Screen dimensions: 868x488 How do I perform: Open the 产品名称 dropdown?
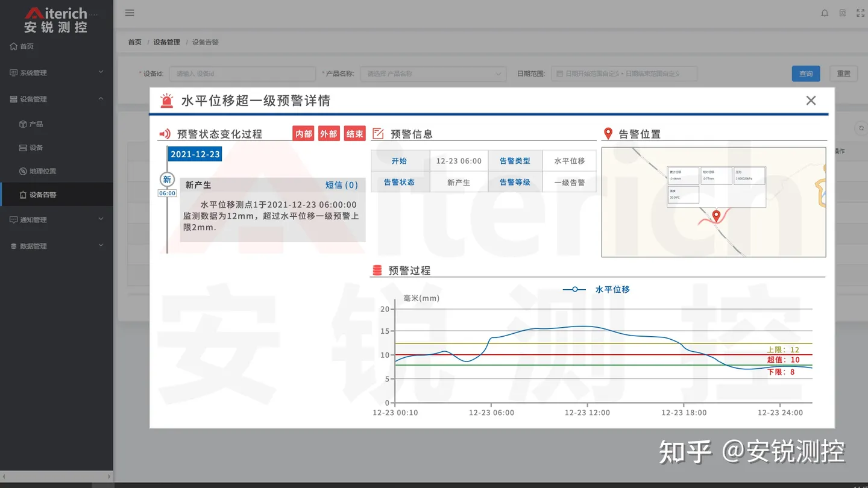tap(433, 74)
